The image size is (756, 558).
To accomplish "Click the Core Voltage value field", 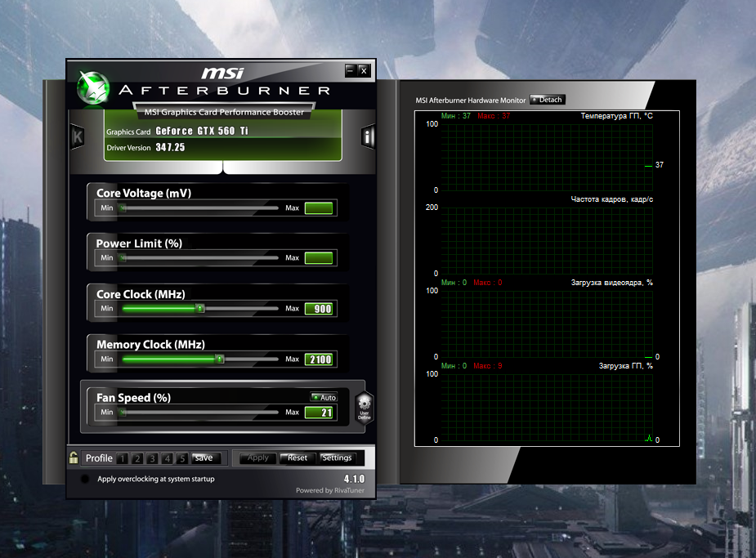I will [319, 208].
